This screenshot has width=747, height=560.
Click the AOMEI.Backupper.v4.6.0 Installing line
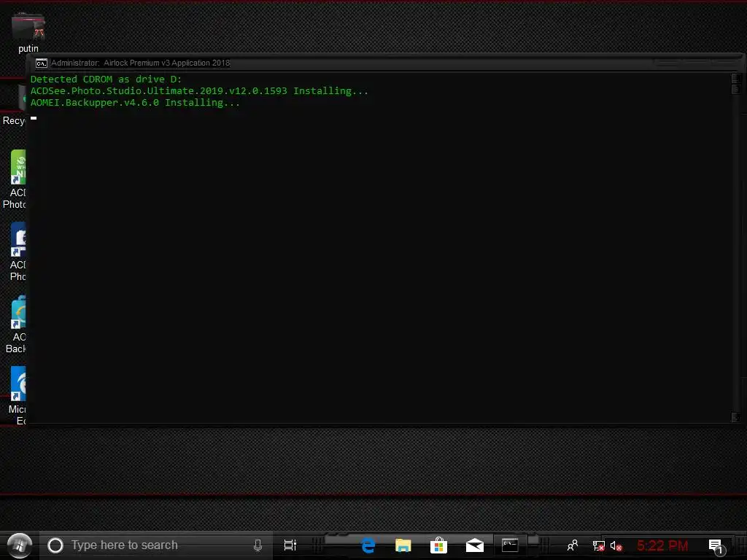click(135, 103)
